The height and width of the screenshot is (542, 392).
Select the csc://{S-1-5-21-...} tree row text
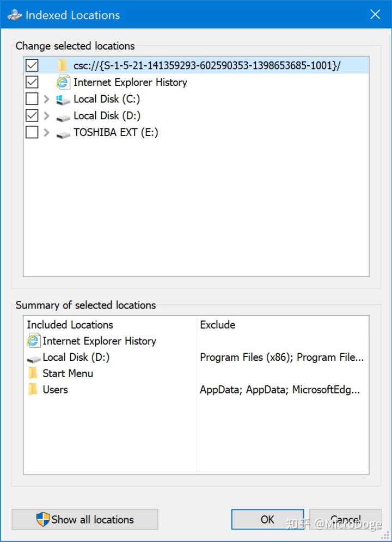click(207, 65)
